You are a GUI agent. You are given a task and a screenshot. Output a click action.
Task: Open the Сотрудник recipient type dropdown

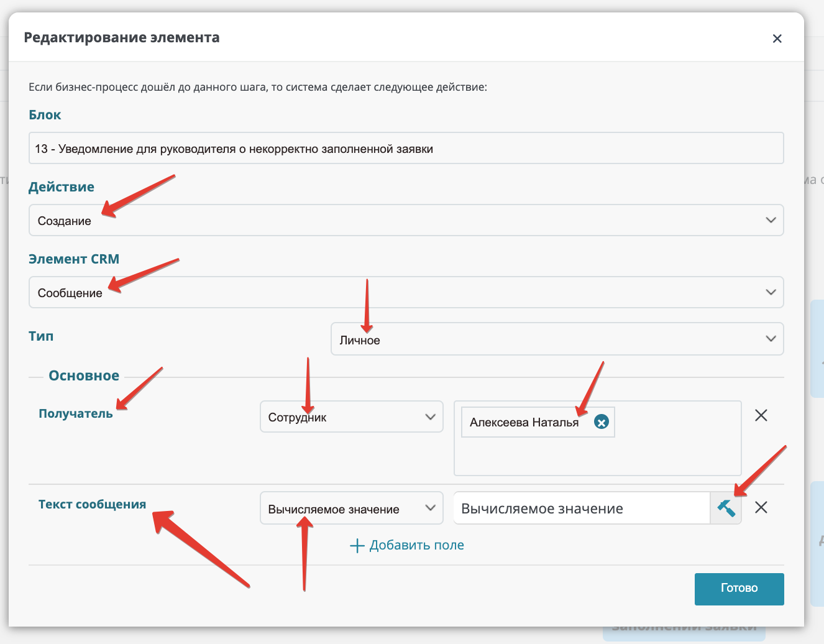pos(352,416)
